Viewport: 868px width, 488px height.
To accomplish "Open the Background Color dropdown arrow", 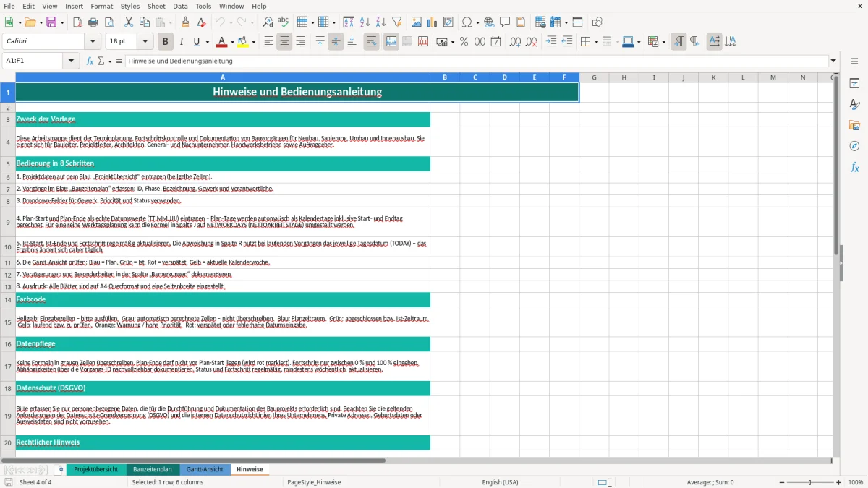I will [253, 42].
